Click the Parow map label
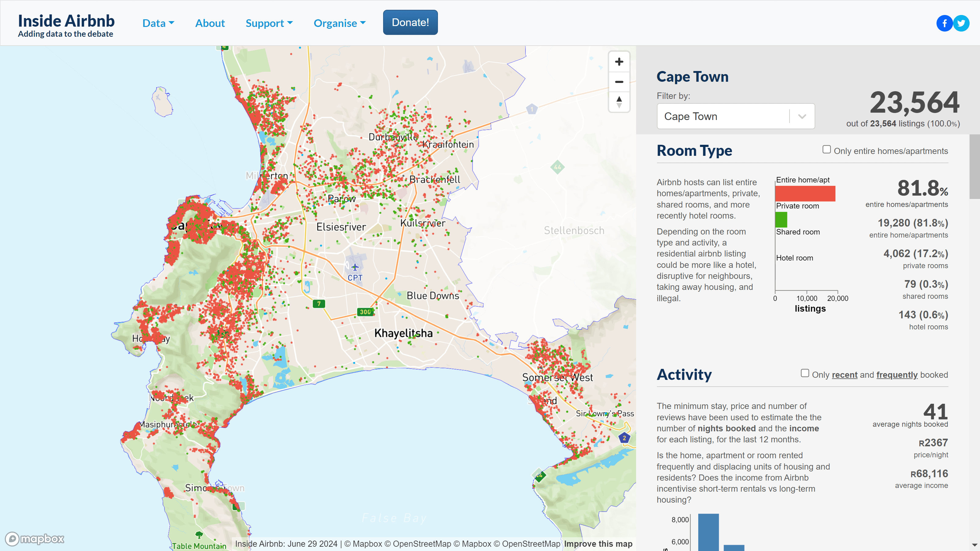The width and height of the screenshot is (980, 551). (342, 198)
